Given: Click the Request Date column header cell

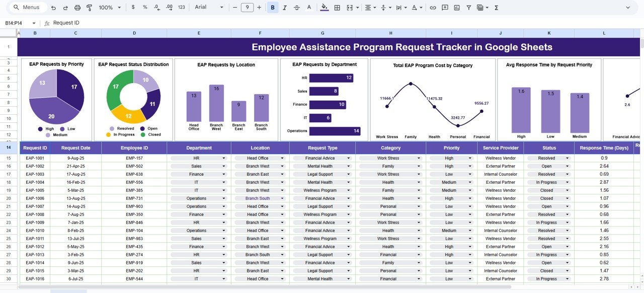Looking at the screenshot, I should click(75, 148).
